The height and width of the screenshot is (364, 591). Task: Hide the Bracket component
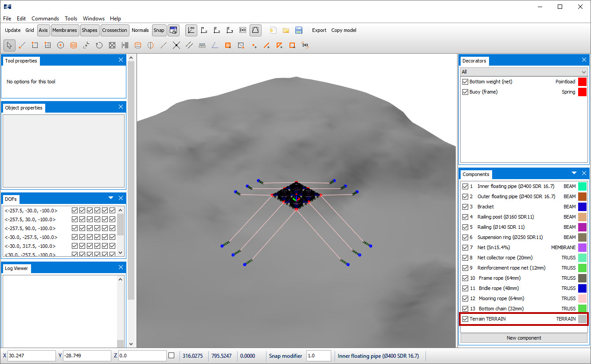pyautogui.click(x=465, y=207)
